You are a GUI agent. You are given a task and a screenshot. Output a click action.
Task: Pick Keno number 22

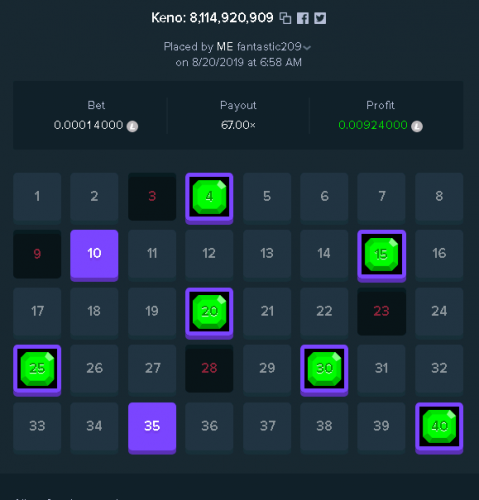[x=324, y=313]
